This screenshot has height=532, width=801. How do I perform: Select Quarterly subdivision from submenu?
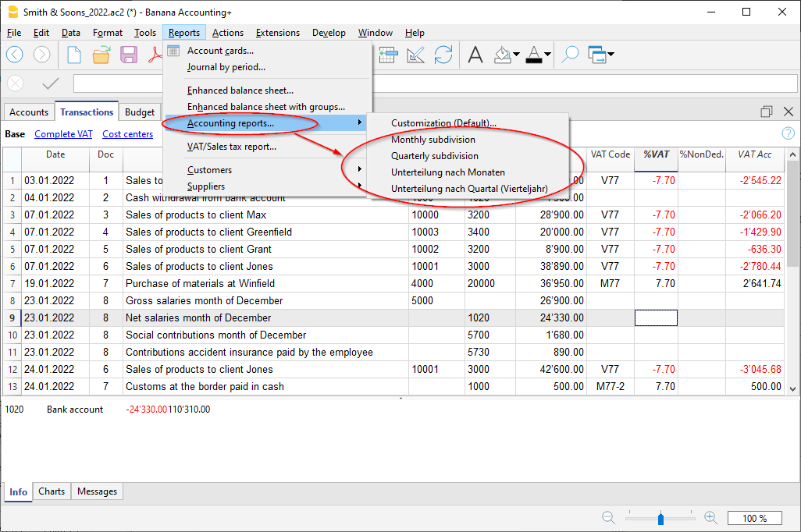coord(435,156)
